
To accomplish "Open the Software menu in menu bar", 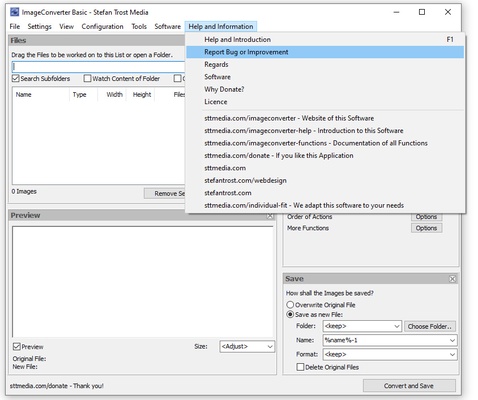I will tap(167, 26).
